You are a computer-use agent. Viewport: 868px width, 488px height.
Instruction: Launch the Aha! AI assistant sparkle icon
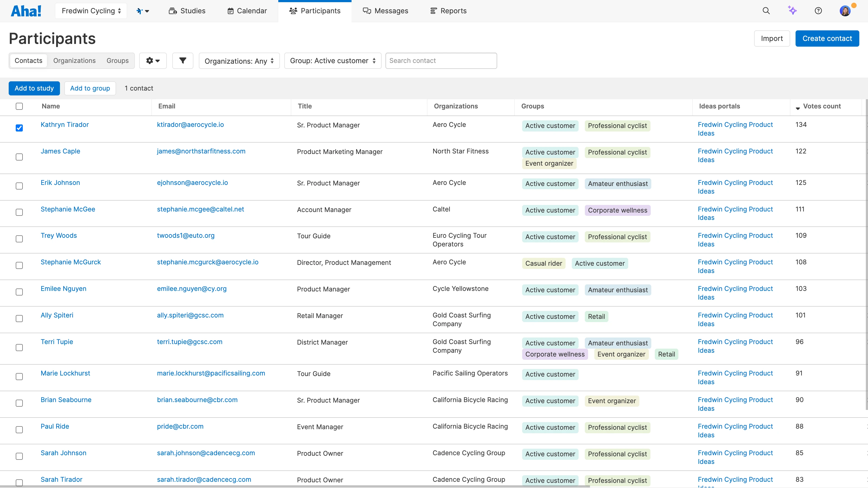pos(793,11)
